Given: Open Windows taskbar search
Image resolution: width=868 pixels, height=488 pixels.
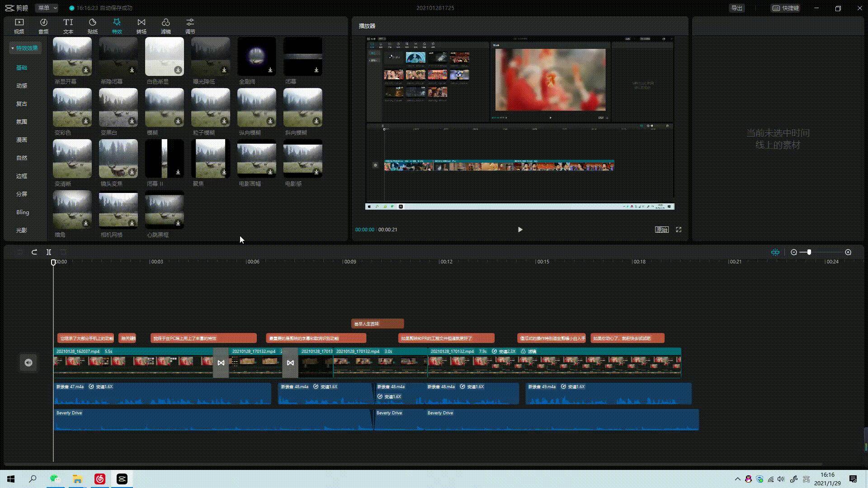Looking at the screenshot, I should (33, 479).
